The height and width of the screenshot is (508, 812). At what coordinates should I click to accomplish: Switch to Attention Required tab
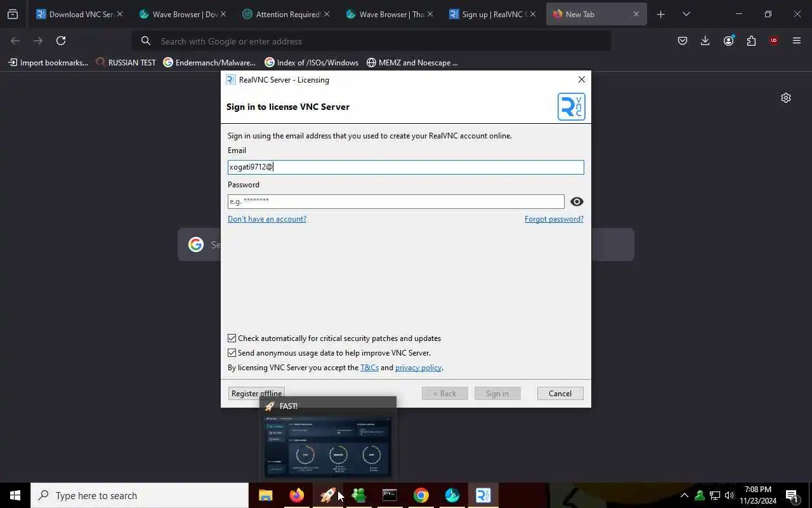(x=286, y=14)
